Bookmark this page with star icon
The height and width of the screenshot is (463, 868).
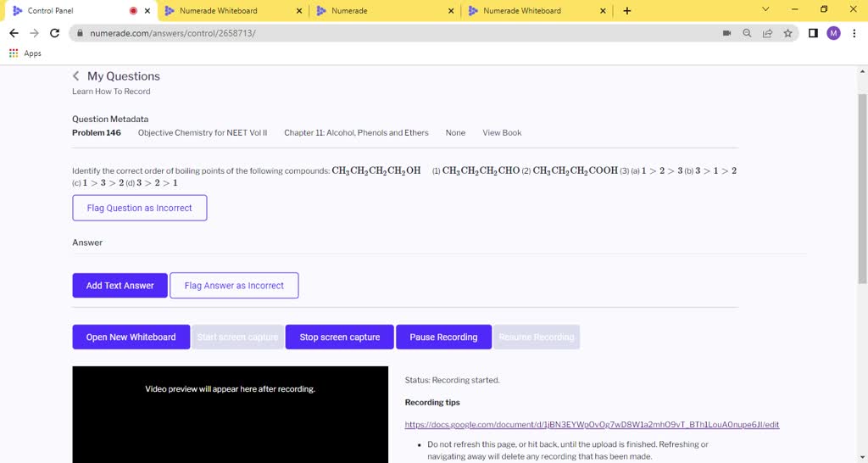click(788, 33)
